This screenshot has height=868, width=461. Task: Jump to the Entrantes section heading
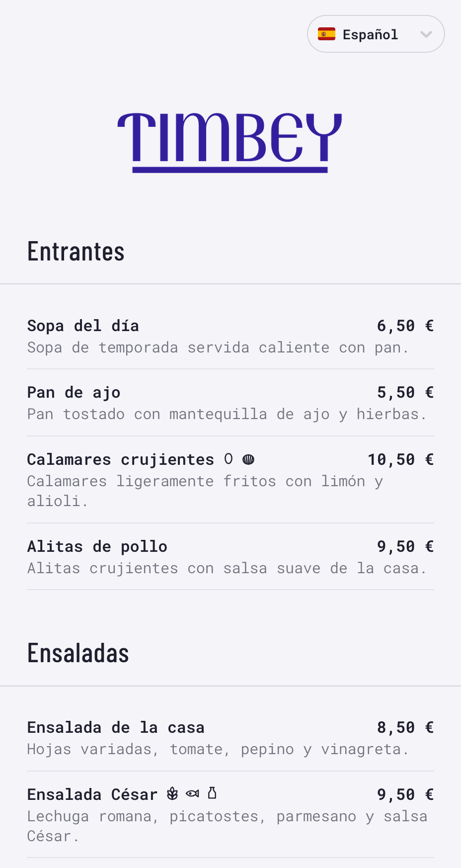(x=76, y=252)
